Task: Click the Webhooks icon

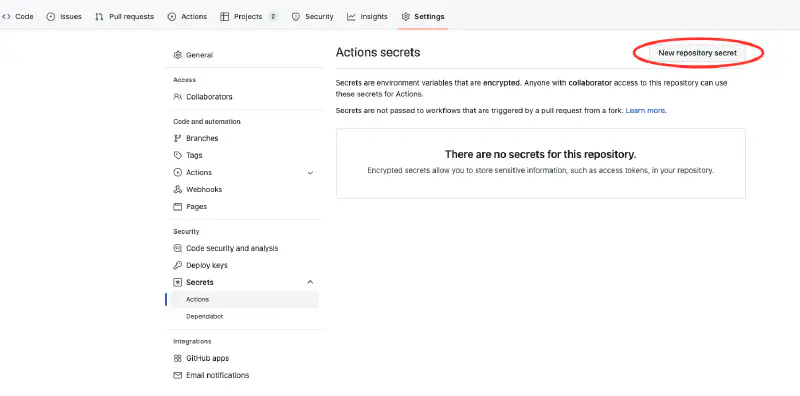Action: 178,189
